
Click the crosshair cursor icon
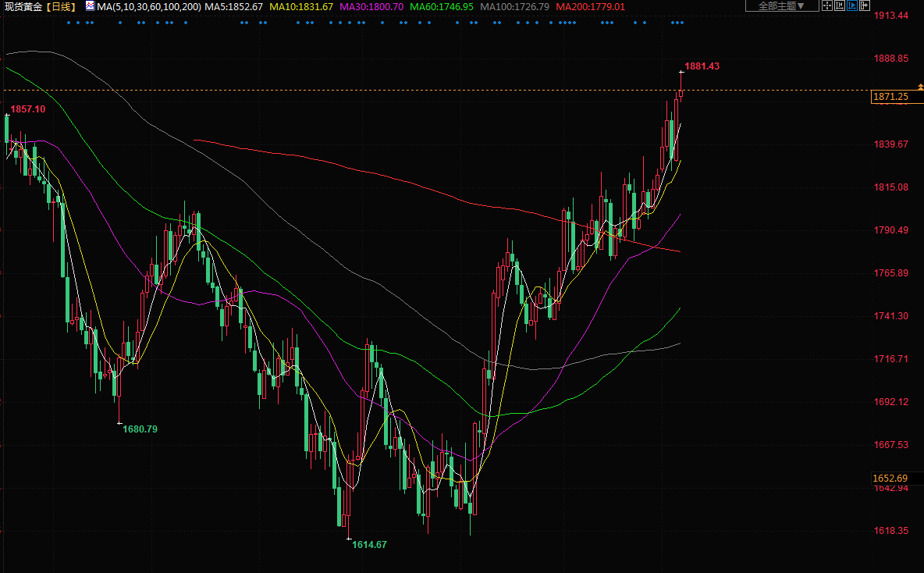click(827, 5)
